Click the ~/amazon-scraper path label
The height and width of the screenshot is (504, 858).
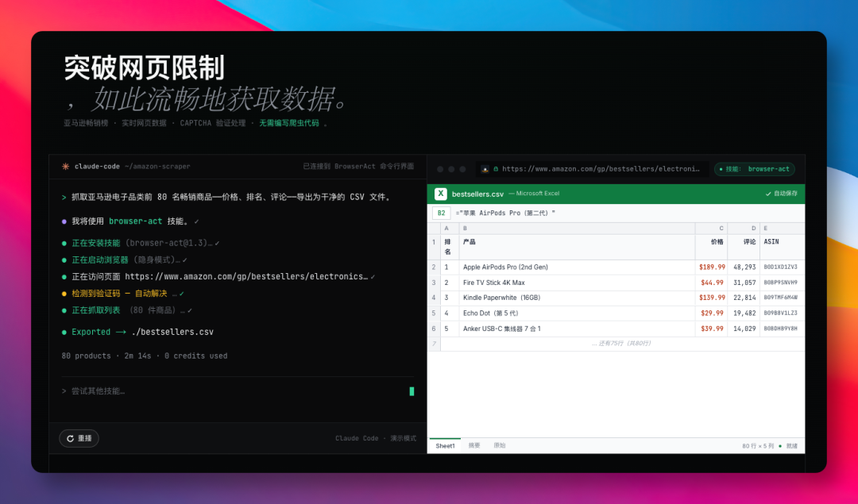(x=157, y=166)
